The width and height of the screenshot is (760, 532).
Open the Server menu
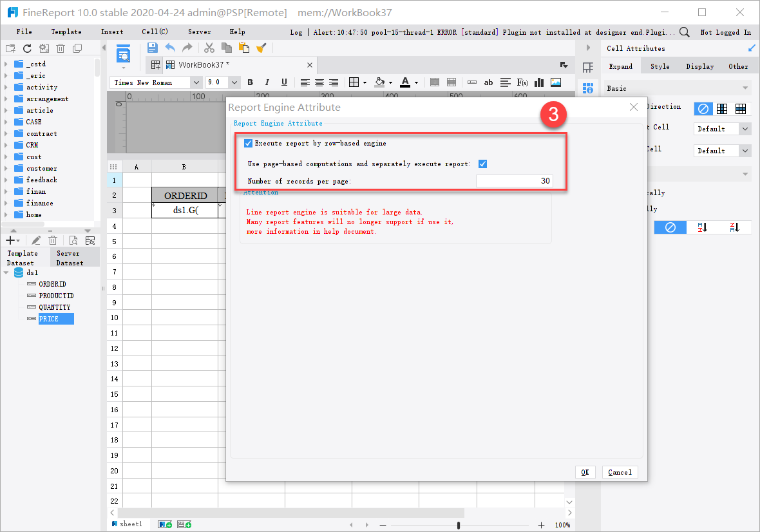(199, 31)
